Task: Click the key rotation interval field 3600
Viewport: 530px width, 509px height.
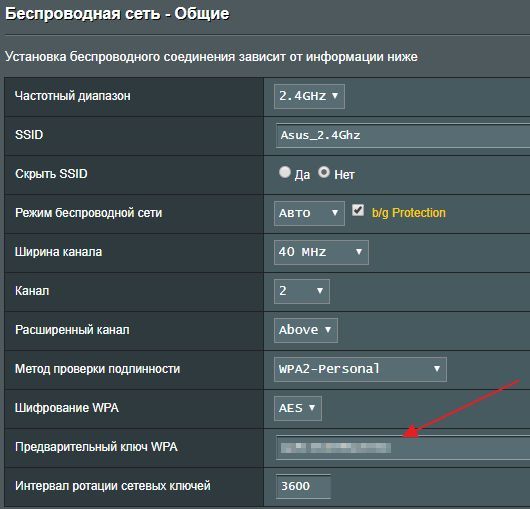Action: pos(303,486)
